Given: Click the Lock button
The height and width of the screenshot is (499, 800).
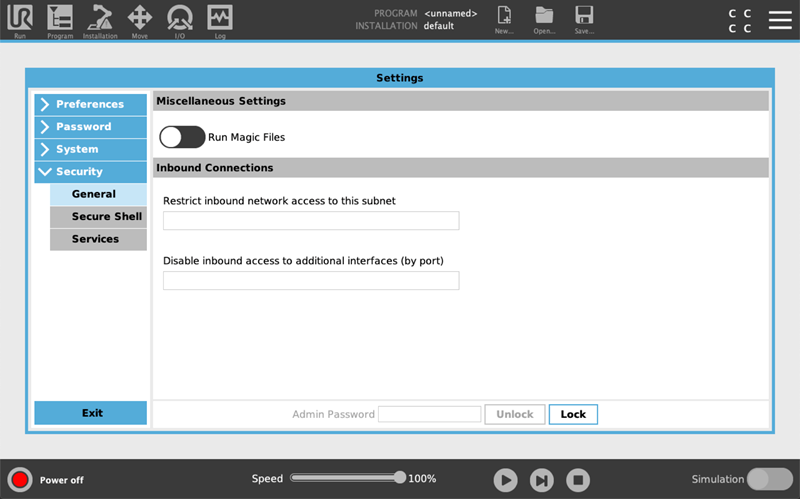Looking at the screenshot, I should point(573,414).
